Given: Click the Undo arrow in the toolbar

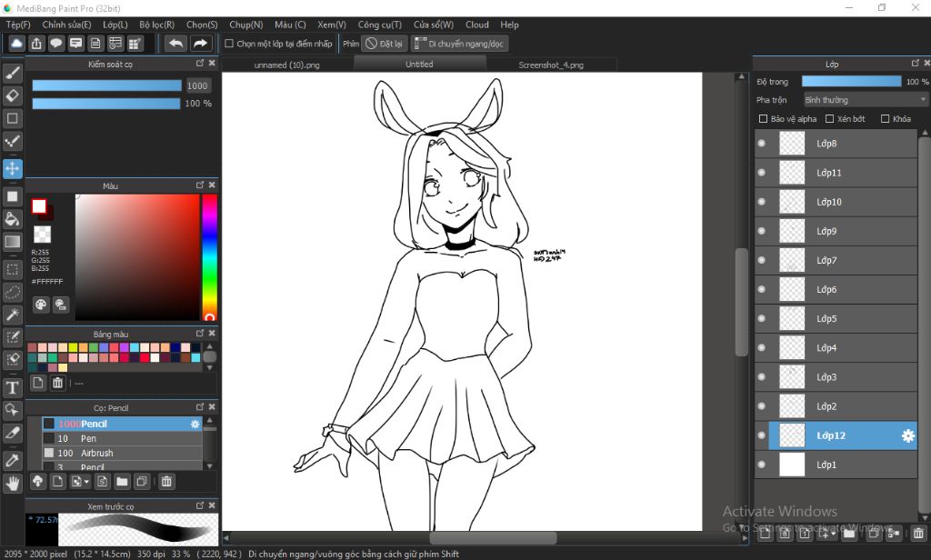Looking at the screenshot, I should pyautogui.click(x=175, y=44).
